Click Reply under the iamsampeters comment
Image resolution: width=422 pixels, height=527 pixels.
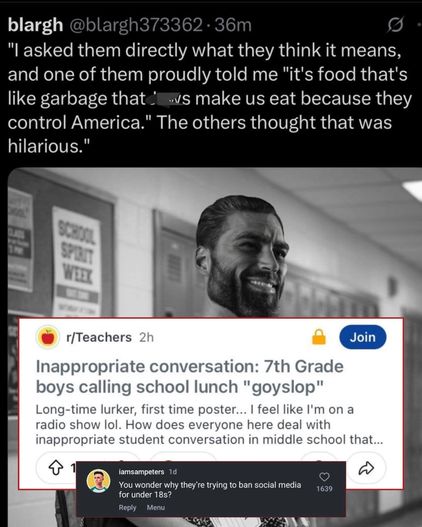(x=127, y=508)
